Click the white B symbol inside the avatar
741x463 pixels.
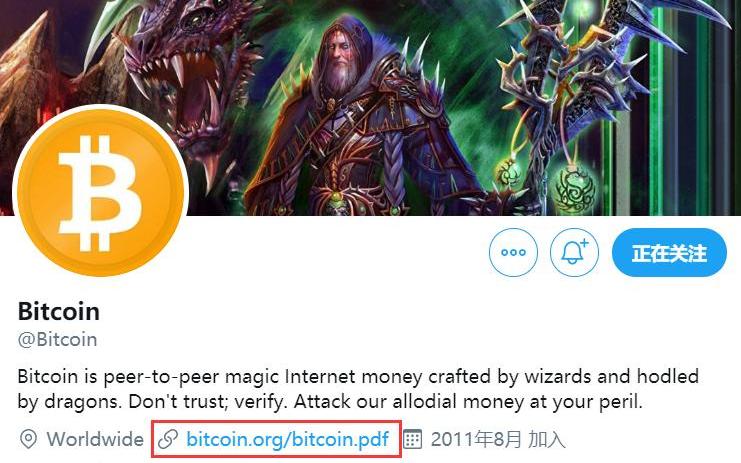click(100, 193)
